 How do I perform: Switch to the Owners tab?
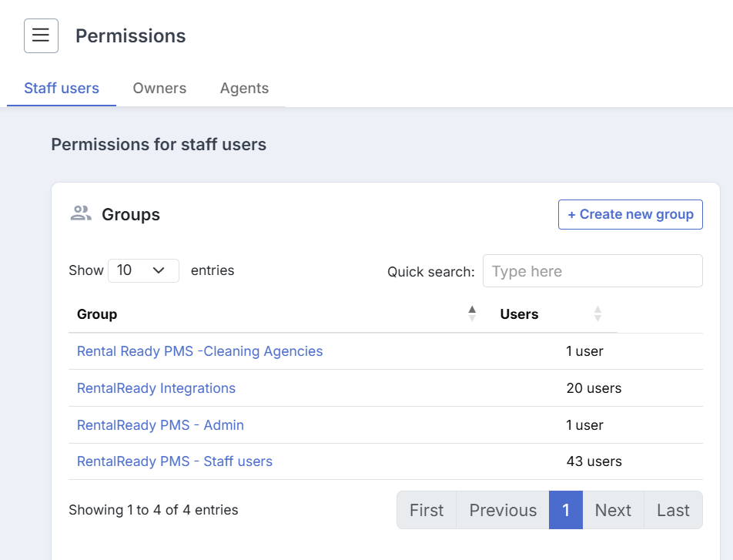click(159, 89)
